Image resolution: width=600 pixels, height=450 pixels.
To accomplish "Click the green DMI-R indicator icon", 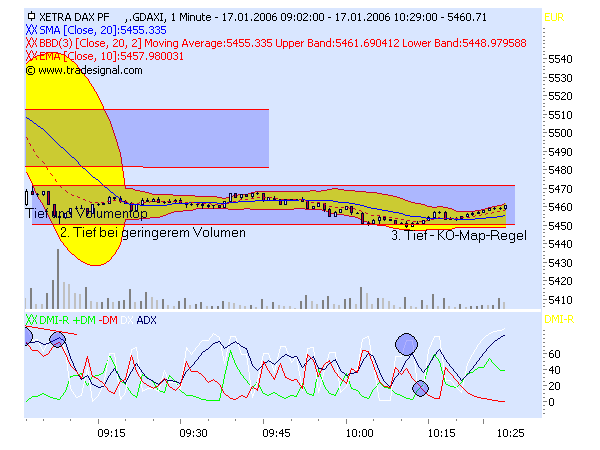I will tap(31, 320).
